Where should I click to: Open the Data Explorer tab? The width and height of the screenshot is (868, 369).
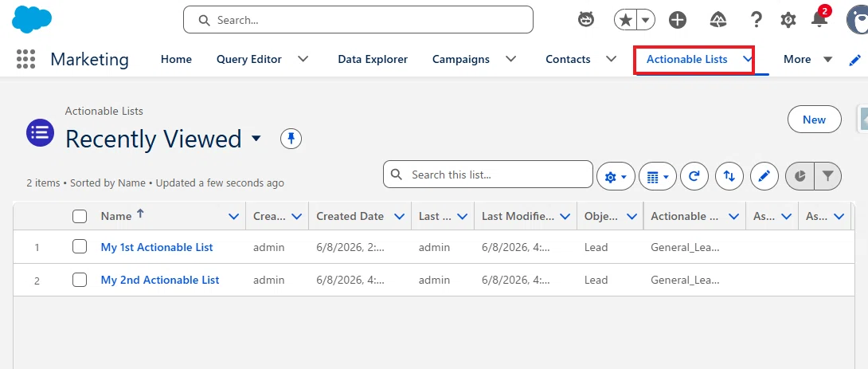pyautogui.click(x=373, y=59)
